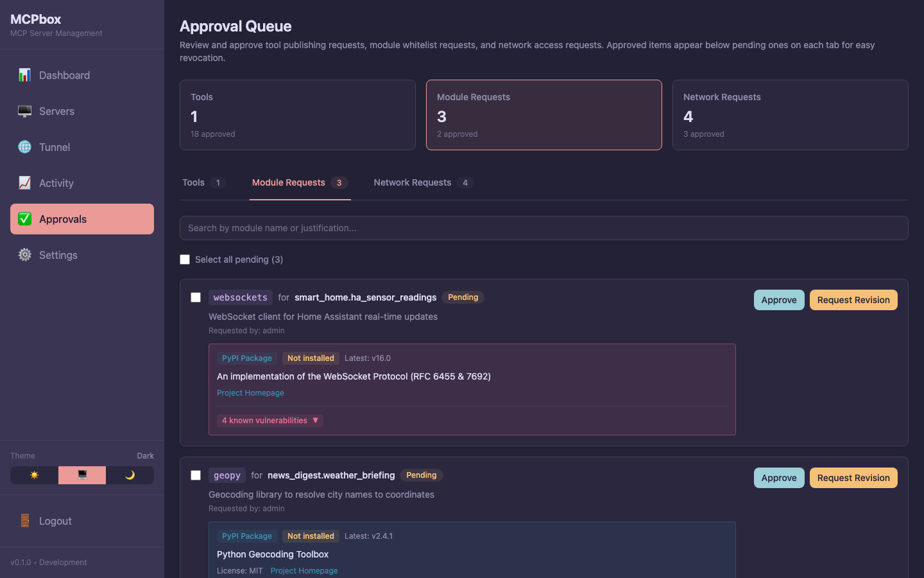Select system theme with monitor icon

coord(82,475)
